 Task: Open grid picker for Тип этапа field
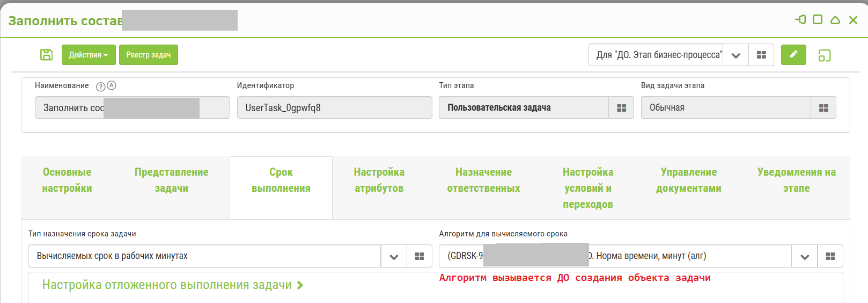621,108
